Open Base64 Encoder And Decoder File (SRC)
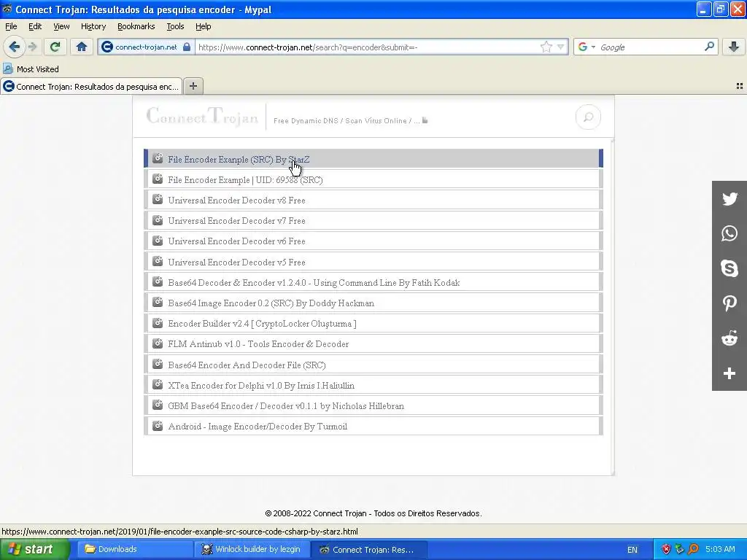The width and height of the screenshot is (747, 560). [373, 365]
